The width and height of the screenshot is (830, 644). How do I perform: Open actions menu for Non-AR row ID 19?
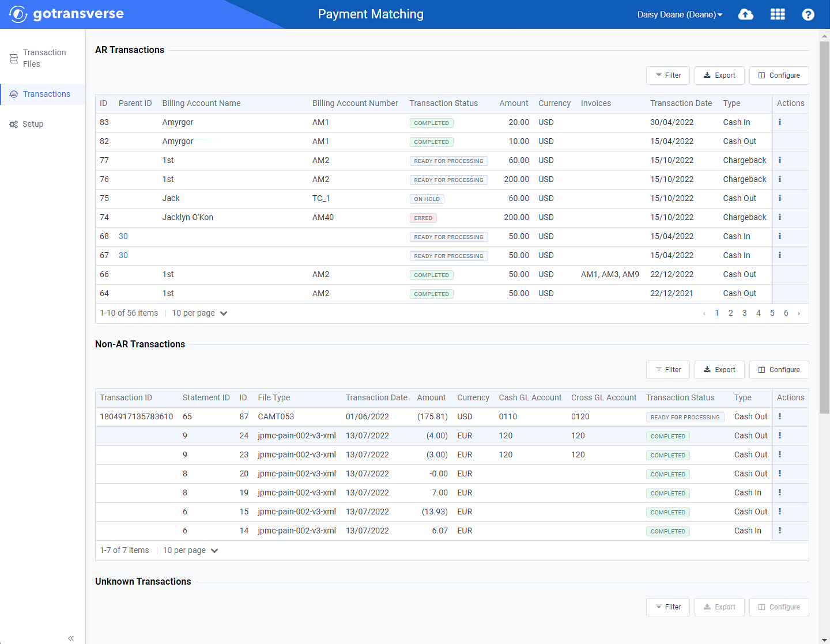(x=780, y=493)
